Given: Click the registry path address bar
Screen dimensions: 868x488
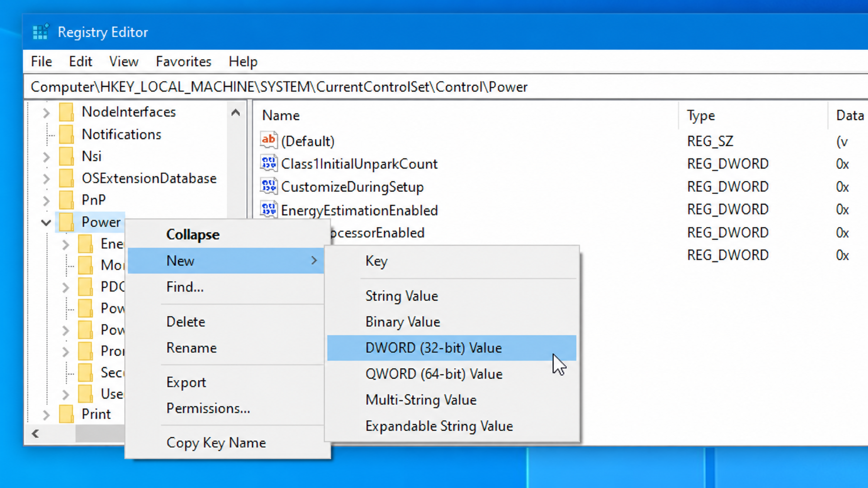Looking at the screenshot, I should [x=446, y=87].
